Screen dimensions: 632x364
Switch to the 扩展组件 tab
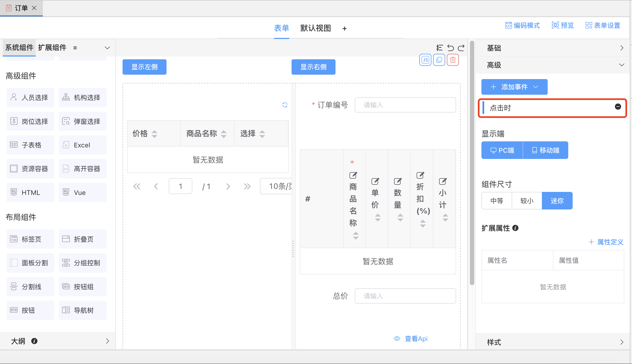[52, 47]
